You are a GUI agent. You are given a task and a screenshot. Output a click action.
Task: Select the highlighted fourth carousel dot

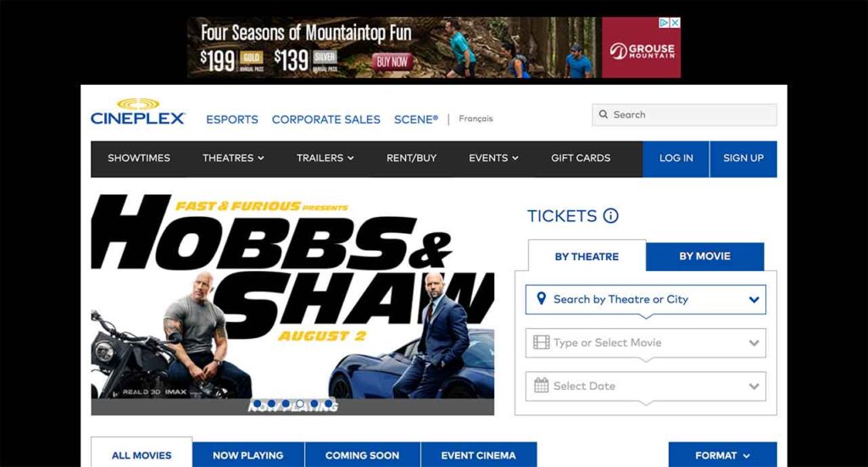[x=299, y=404]
